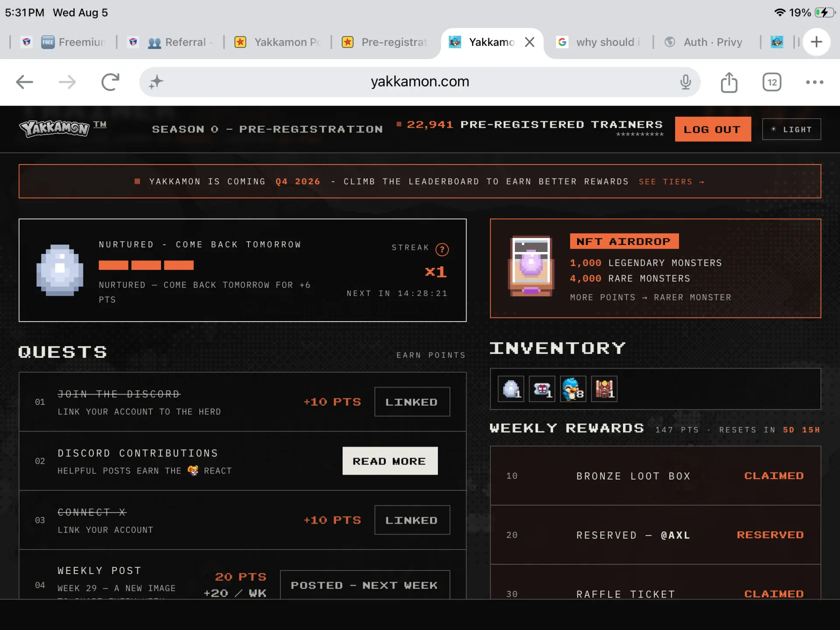Switch to the last partially visible tab
The width and height of the screenshot is (840, 630).
(777, 42)
